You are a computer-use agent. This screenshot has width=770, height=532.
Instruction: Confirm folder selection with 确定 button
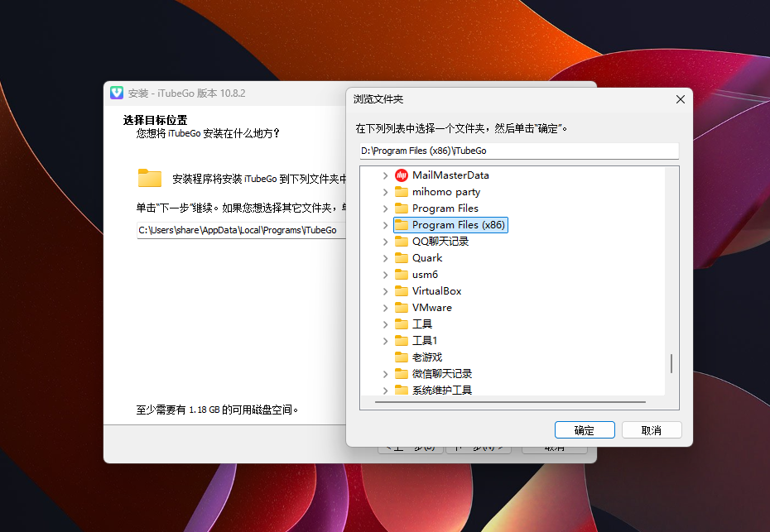click(x=585, y=430)
